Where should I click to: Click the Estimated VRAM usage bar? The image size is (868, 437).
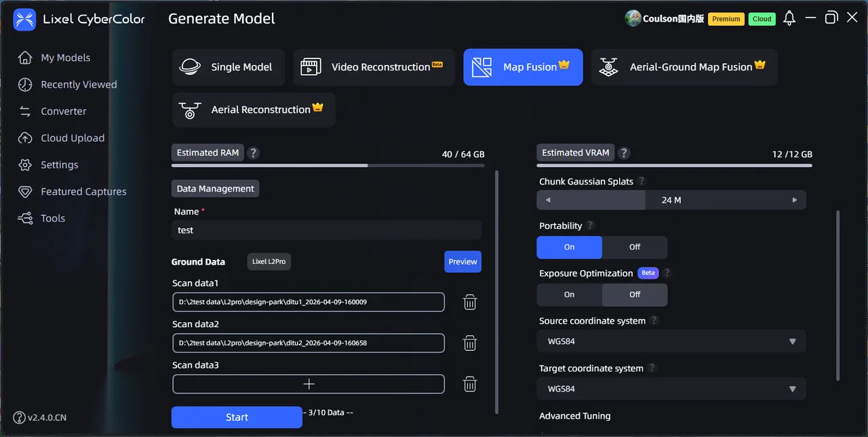click(x=674, y=165)
